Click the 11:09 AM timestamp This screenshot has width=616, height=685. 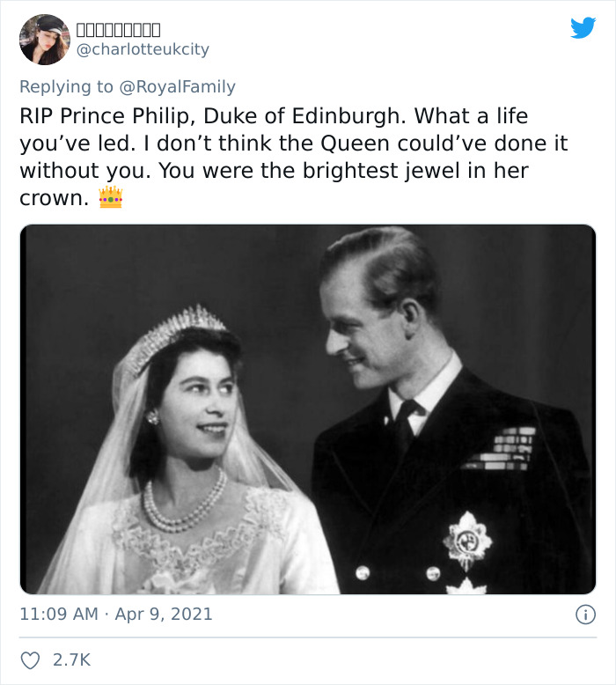click(x=59, y=614)
